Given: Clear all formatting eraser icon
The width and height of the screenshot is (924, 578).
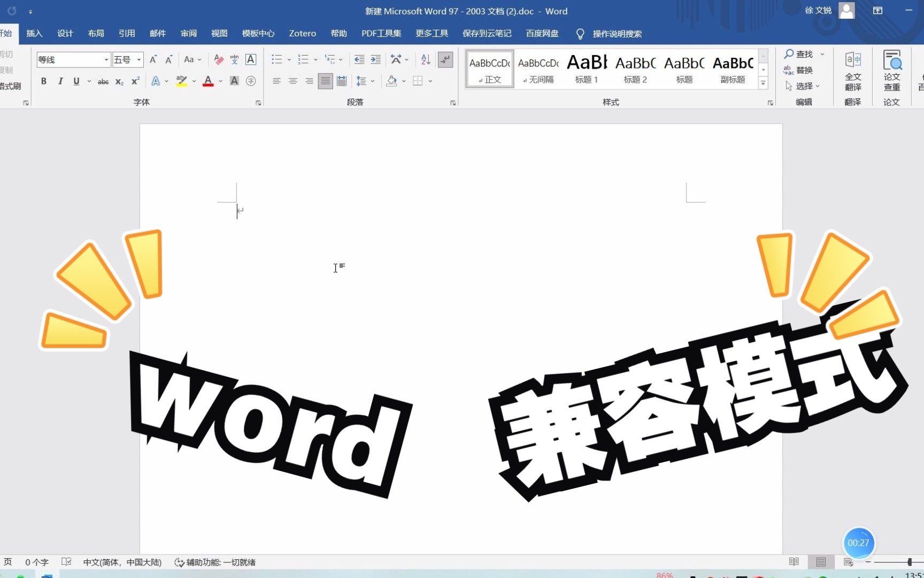Looking at the screenshot, I should pos(218,59).
